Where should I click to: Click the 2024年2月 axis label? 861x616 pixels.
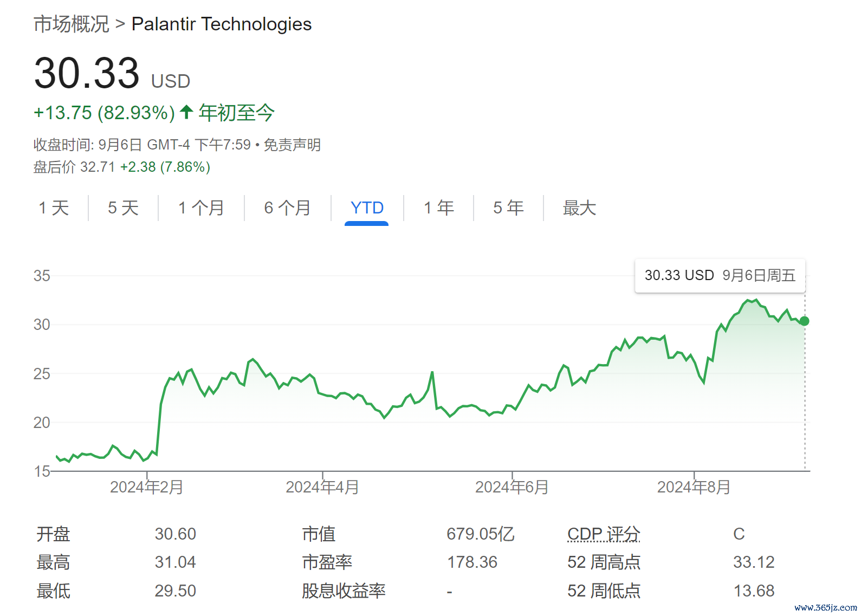[146, 487]
